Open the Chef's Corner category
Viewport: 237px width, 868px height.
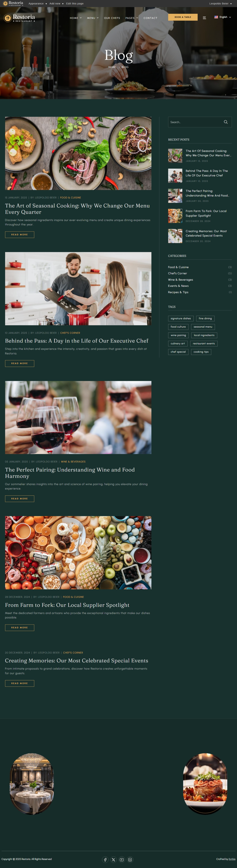[177, 273]
